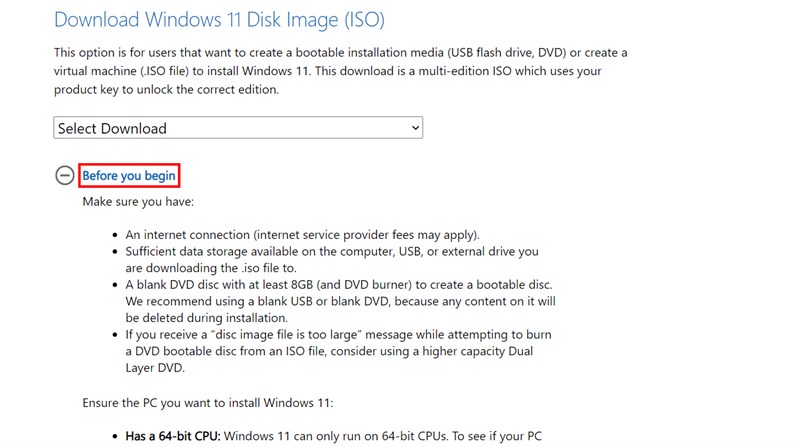The width and height of the screenshot is (800, 447).
Task: Click the Select Download chevron arrow
Action: tap(415, 128)
